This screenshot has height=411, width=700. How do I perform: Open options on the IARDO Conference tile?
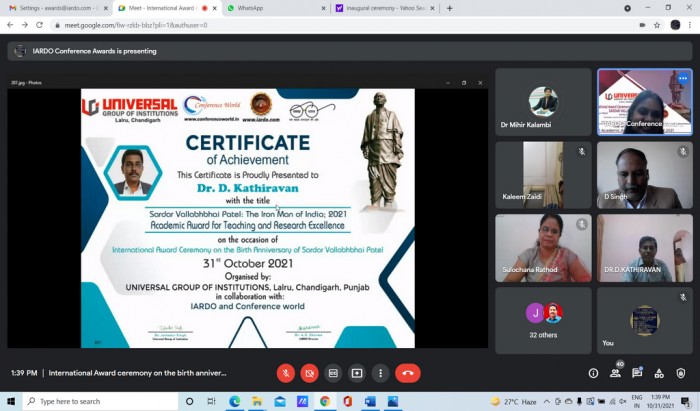click(683, 79)
